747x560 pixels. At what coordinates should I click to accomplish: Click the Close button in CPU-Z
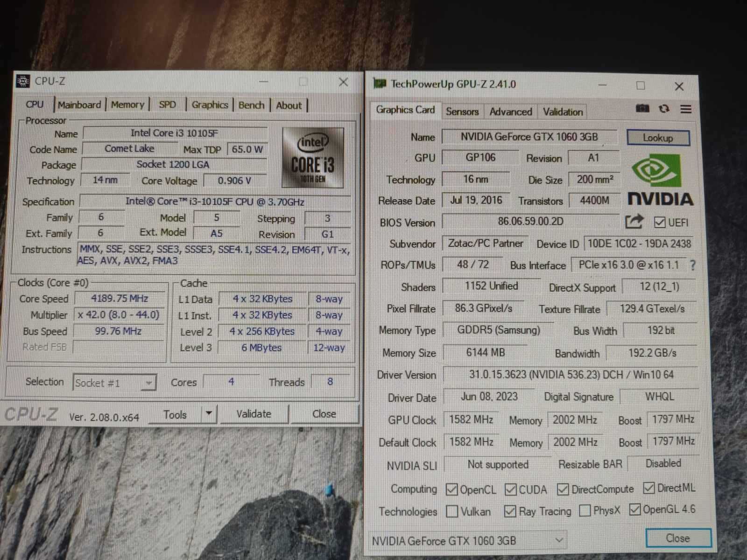point(324,414)
